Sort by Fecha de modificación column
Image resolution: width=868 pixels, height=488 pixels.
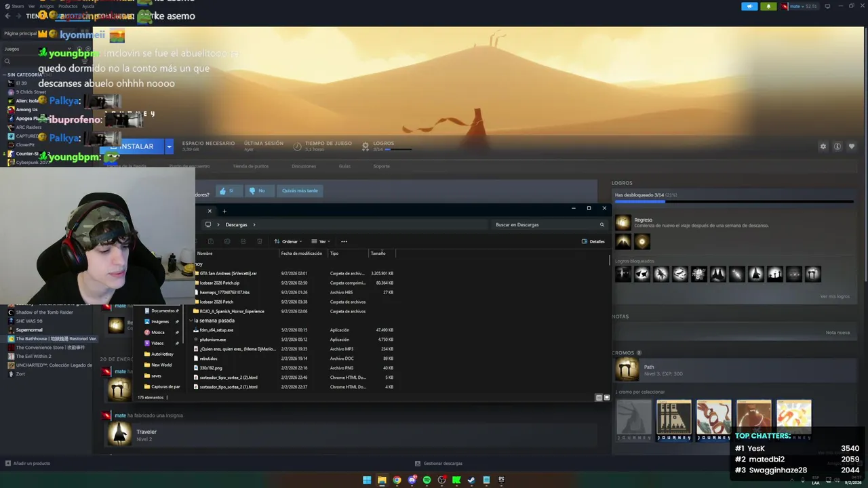pos(303,253)
